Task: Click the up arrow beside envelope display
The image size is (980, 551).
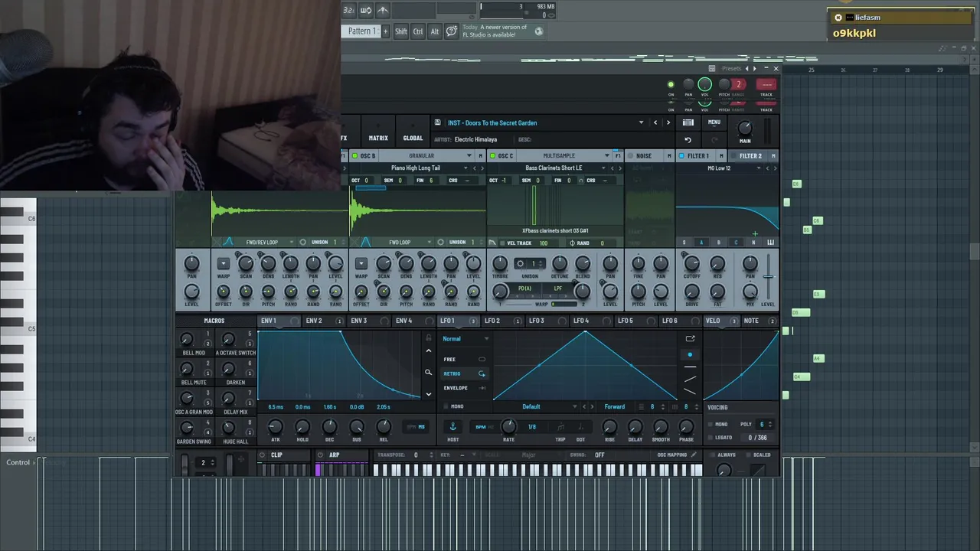Action: click(x=428, y=350)
